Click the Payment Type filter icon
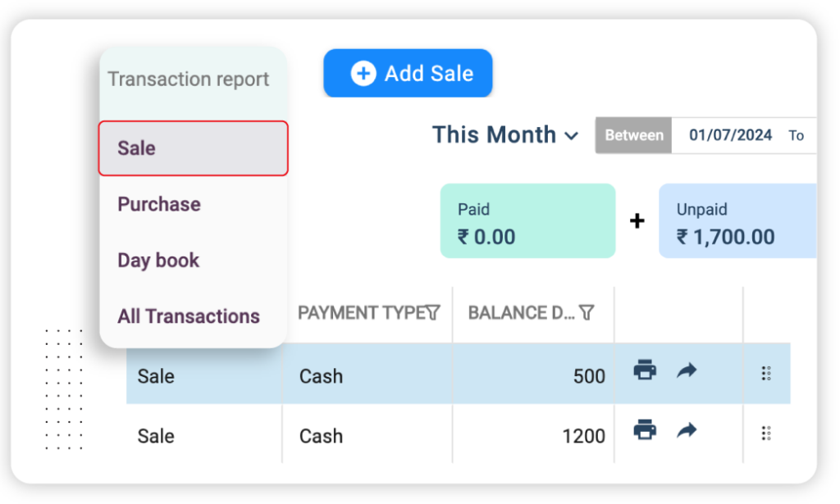Viewport: 840px width, 504px height. tap(433, 312)
